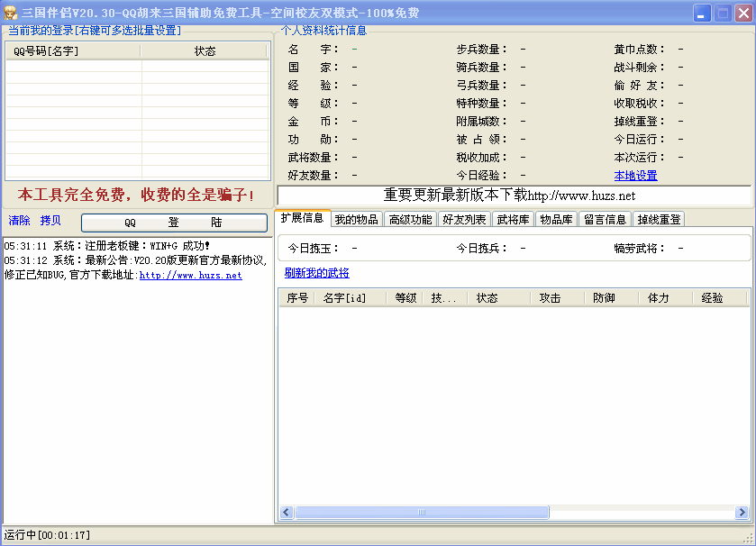Sort generals by 状态 column header
Viewport: 756px width, 546px height.
[x=498, y=298]
